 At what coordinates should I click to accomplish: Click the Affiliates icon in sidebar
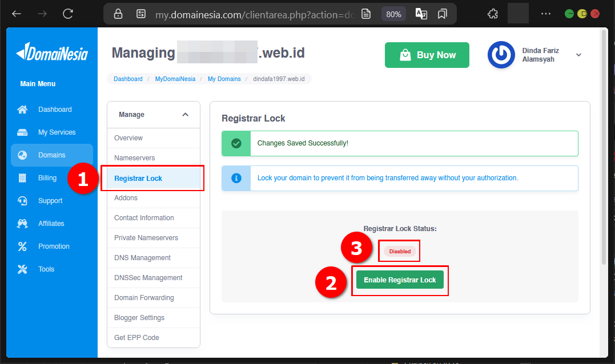tap(22, 223)
